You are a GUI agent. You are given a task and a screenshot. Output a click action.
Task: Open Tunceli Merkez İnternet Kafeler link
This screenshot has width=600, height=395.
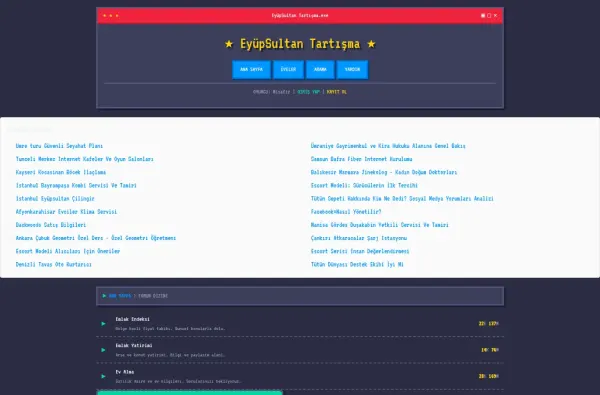[x=85, y=159]
